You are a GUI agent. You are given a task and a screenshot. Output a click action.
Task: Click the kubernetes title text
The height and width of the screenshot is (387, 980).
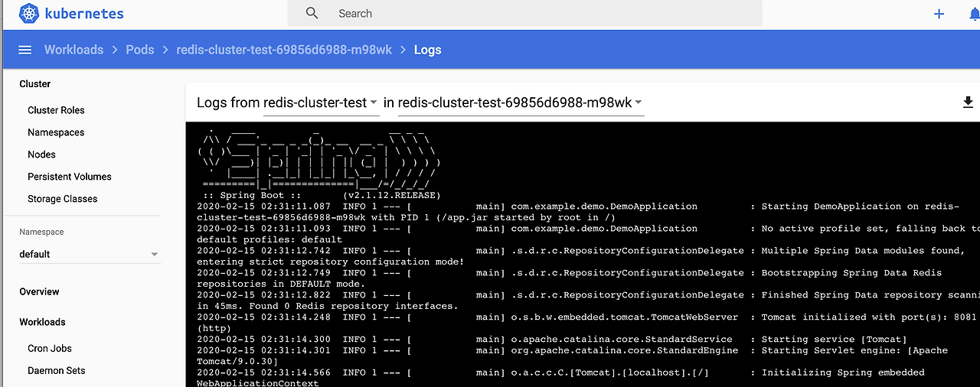[x=84, y=13]
